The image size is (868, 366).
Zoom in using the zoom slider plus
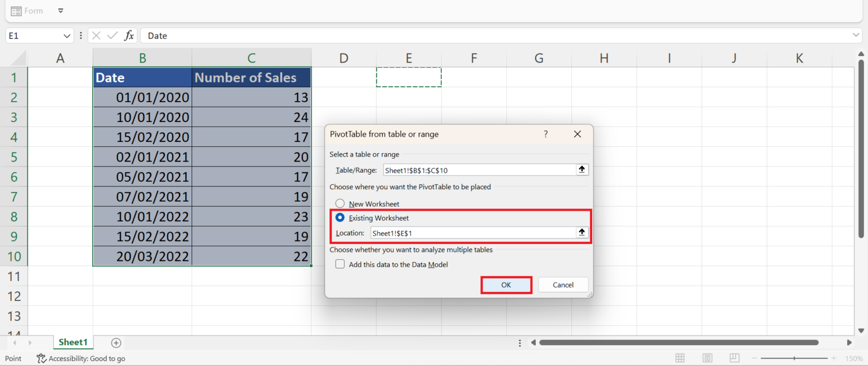coord(833,358)
